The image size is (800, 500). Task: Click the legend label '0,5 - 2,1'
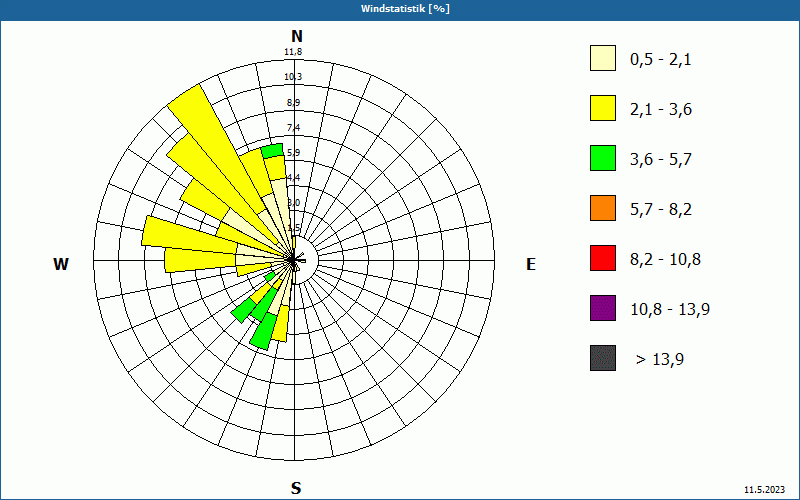661,60
